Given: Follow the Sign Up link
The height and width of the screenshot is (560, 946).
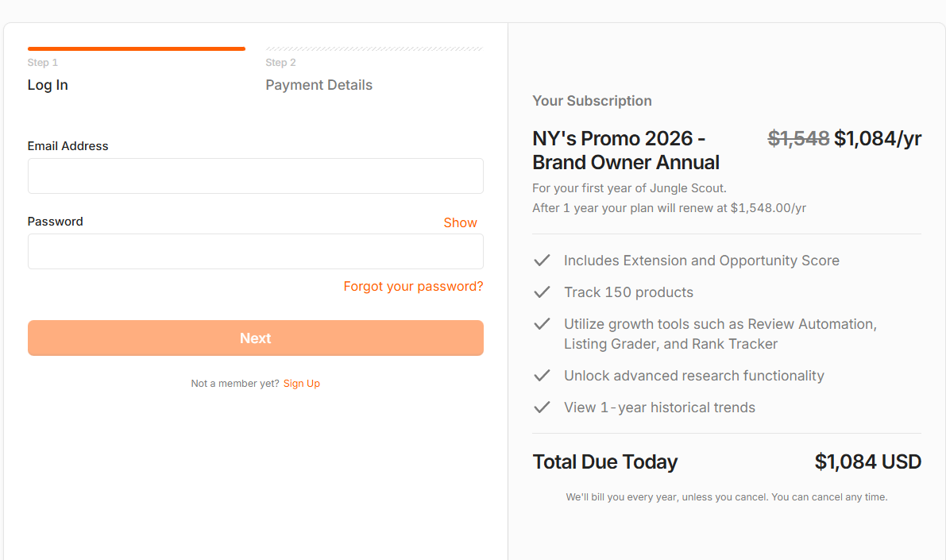Looking at the screenshot, I should tap(302, 384).
